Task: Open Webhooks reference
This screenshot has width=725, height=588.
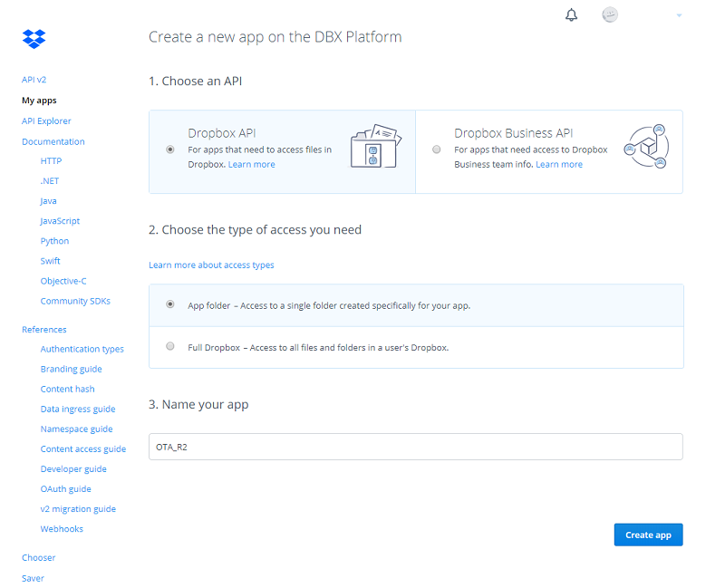Action: (62, 529)
